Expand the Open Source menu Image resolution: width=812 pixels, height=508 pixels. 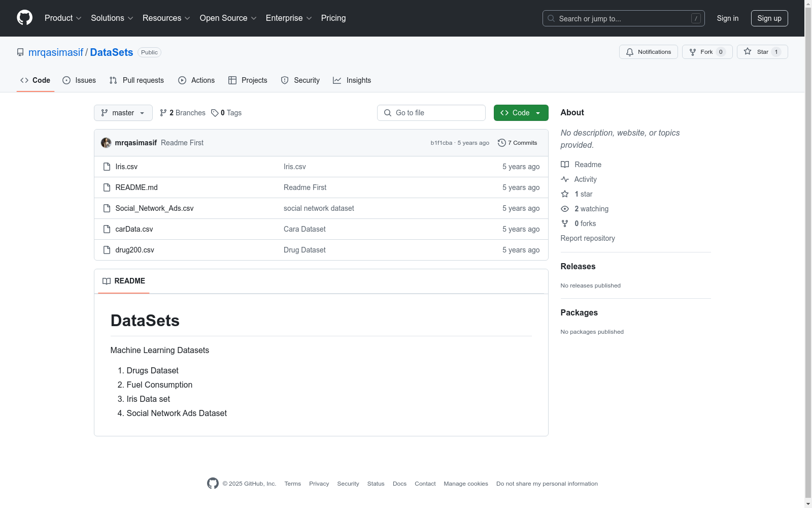228,18
